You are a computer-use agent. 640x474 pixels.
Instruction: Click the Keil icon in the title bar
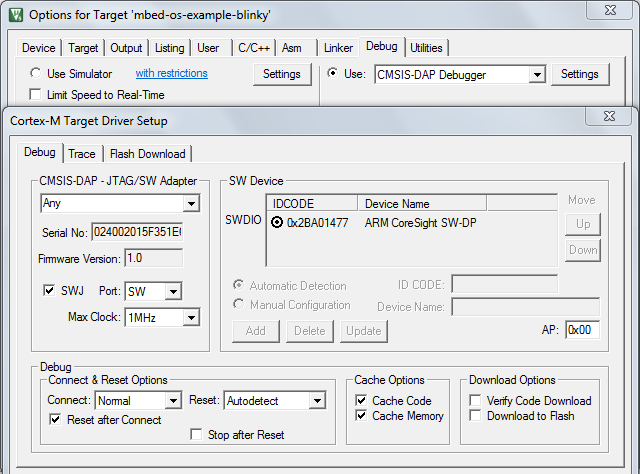[x=14, y=15]
